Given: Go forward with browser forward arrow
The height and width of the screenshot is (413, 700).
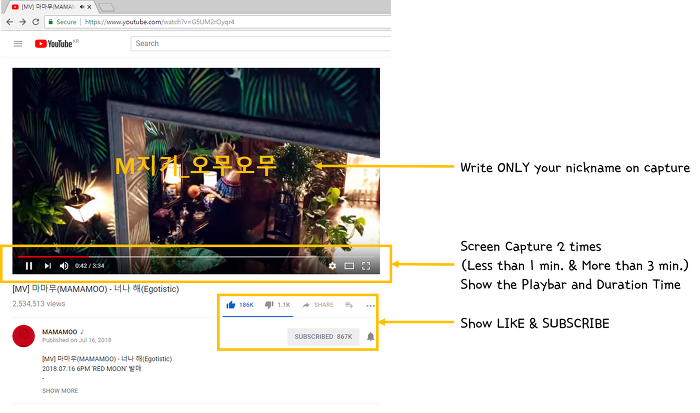Looking at the screenshot, I should click(x=23, y=22).
